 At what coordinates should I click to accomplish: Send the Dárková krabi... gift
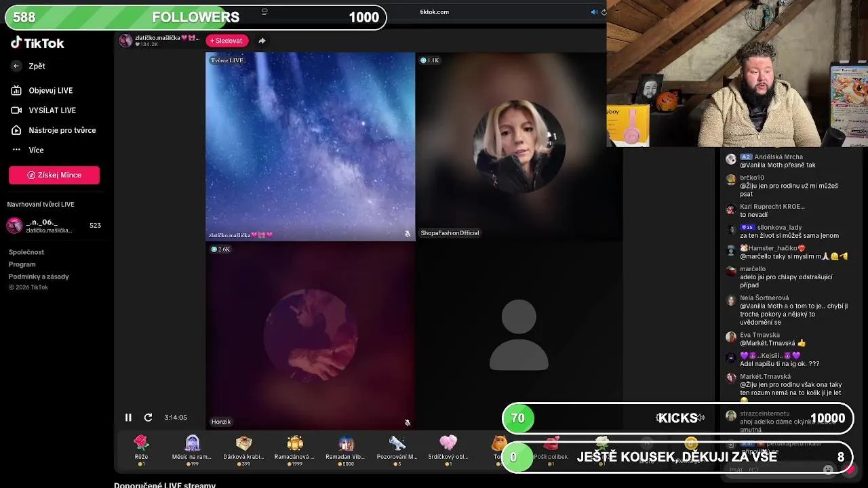pyautogui.click(x=244, y=449)
